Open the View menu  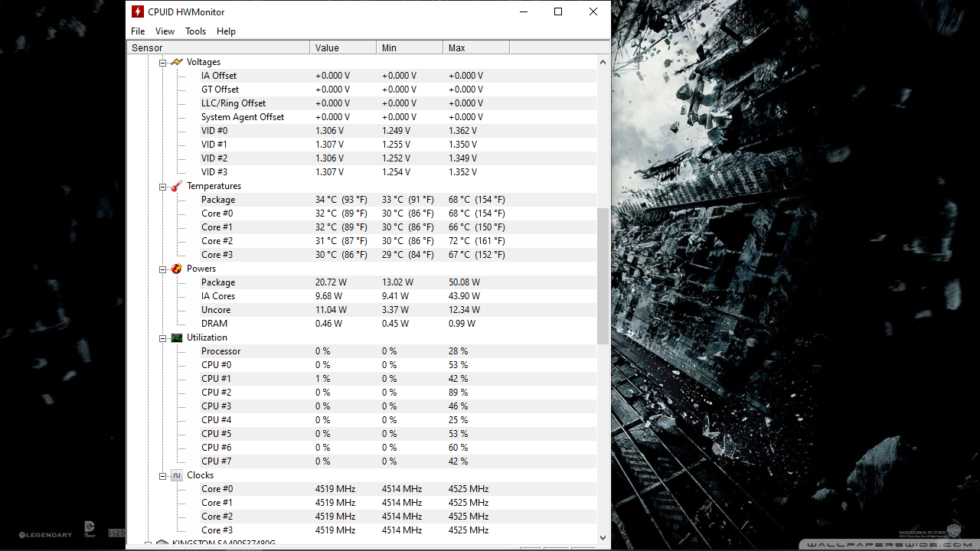[165, 31]
